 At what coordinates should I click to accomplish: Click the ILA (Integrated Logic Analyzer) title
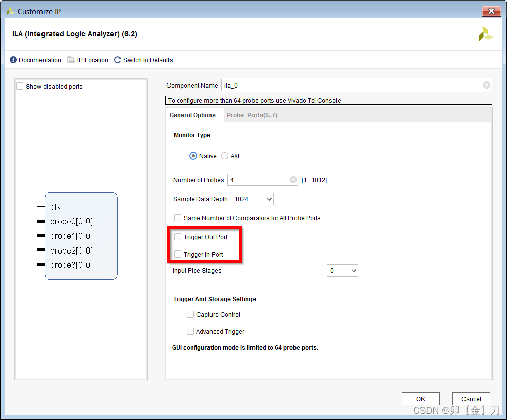(75, 34)
